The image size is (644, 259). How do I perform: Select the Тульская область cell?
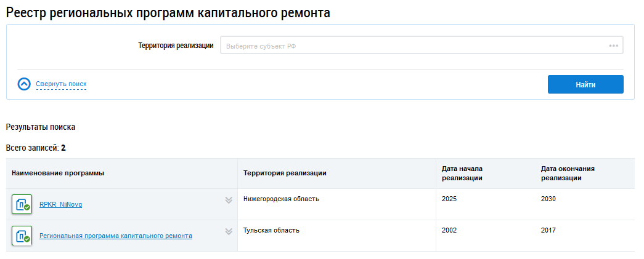click(271, 231)
